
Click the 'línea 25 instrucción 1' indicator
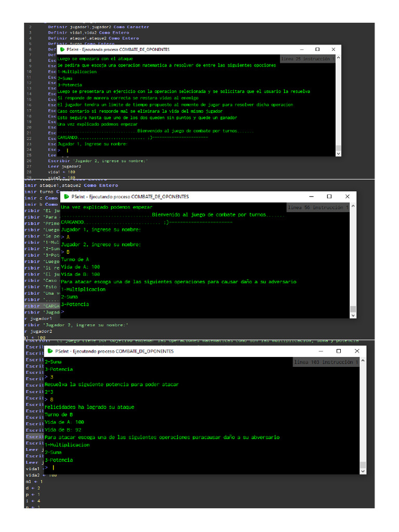pos(307,59)
